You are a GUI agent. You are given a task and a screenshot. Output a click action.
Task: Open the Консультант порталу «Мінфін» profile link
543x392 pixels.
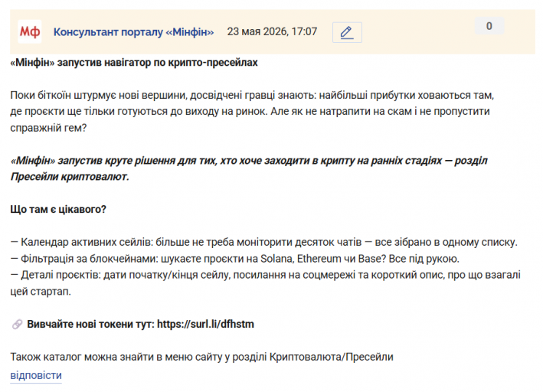coord(133,32)
